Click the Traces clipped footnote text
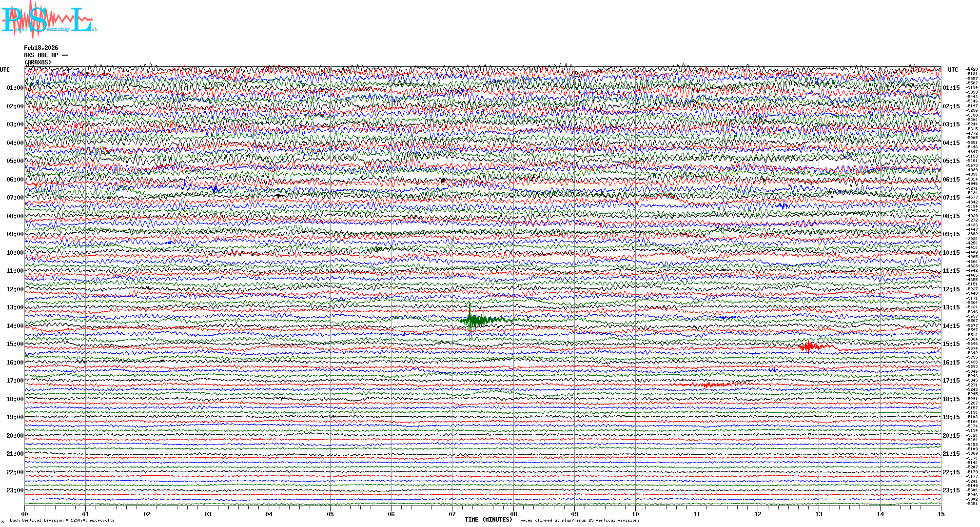The width and height of the screenshot is (980, 527). click(578, 520)
